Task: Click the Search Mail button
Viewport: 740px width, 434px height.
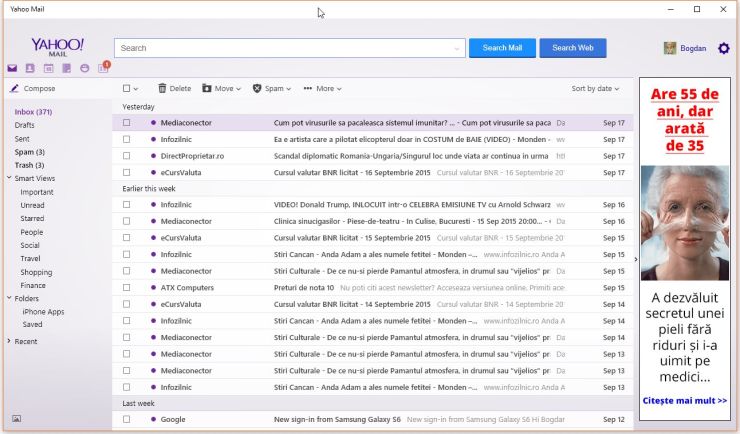Action: pos(502,48)
